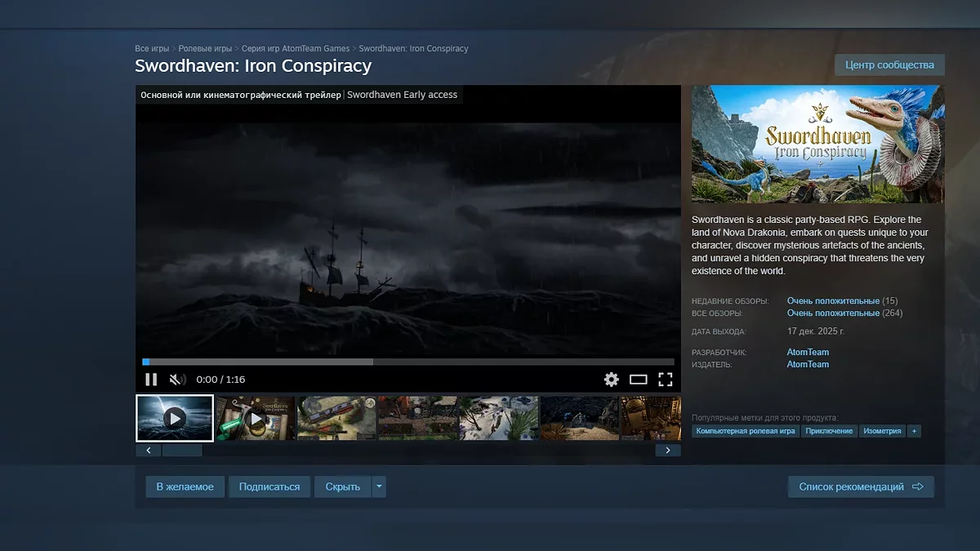Click the video progress bar
Image resolution: width=980 pixels, height=551 pixels.
408,362
